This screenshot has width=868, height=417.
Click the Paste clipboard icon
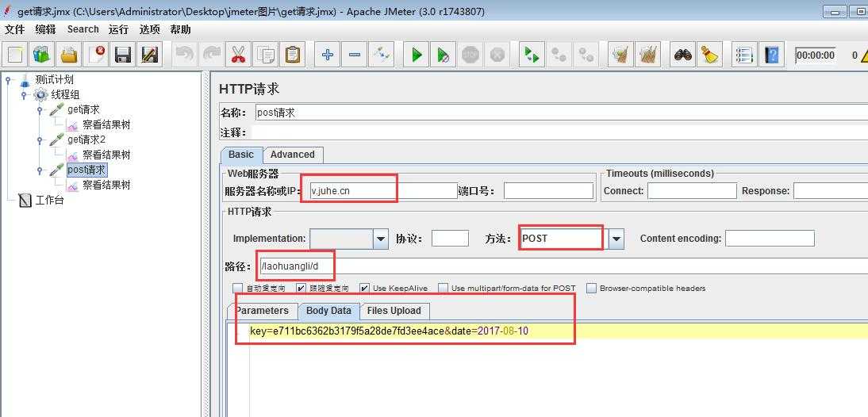(x=292, y=54)
